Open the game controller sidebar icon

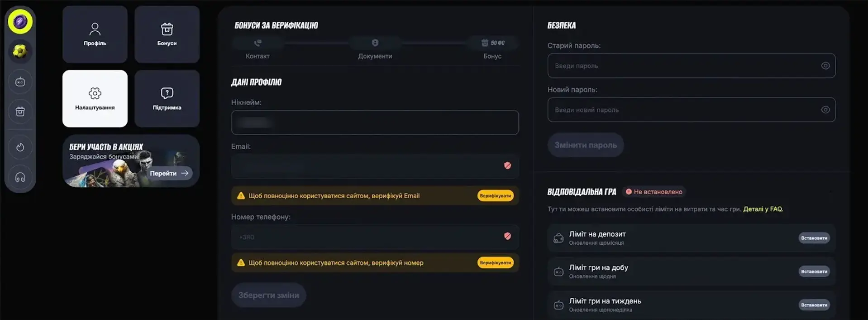(x=20, y=82)
